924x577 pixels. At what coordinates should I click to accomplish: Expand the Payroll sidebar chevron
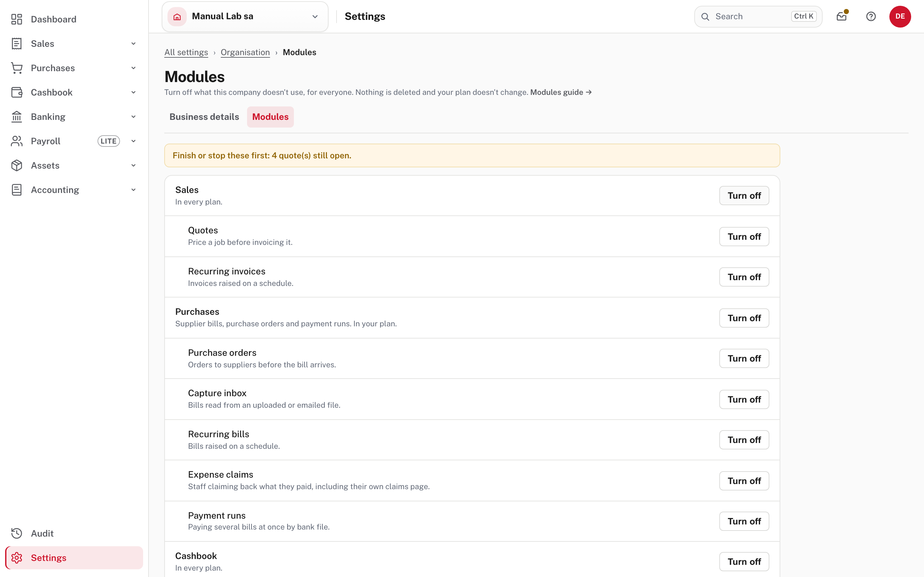(133, 141)
